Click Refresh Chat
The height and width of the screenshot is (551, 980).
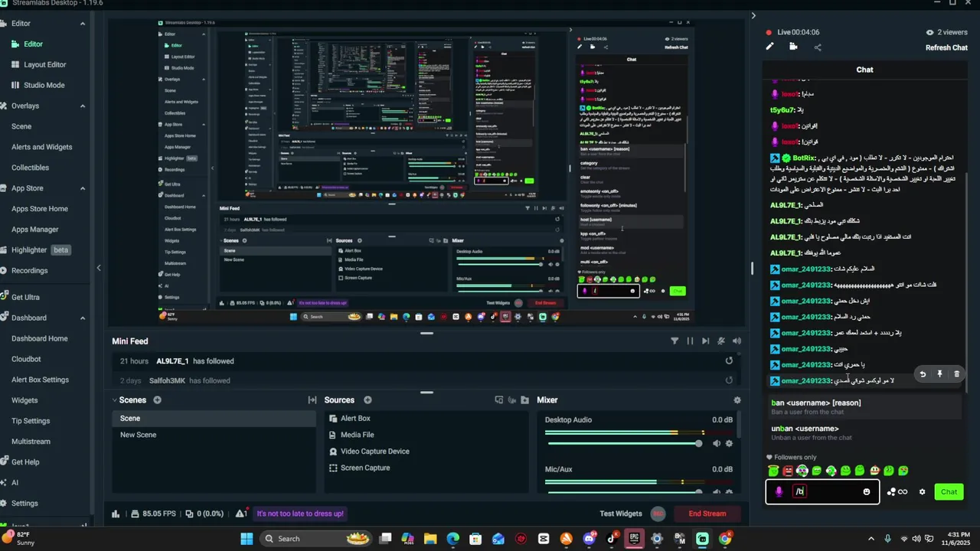[946, 47]
